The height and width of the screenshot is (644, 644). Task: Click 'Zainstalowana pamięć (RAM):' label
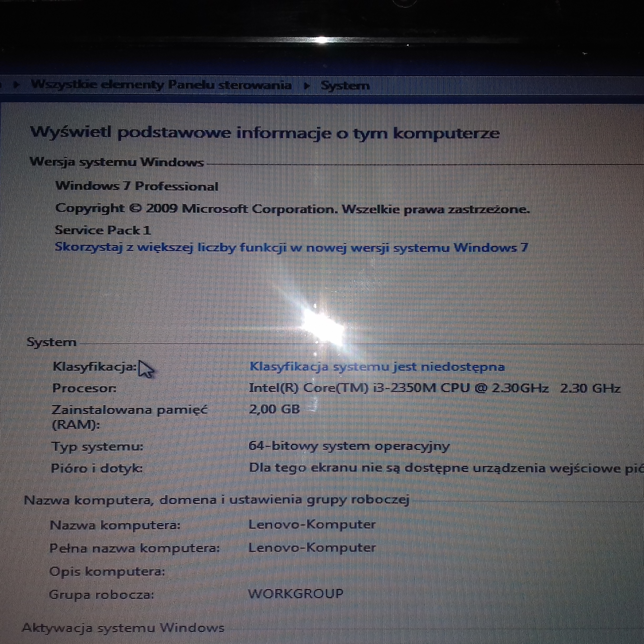coord(130,417)
